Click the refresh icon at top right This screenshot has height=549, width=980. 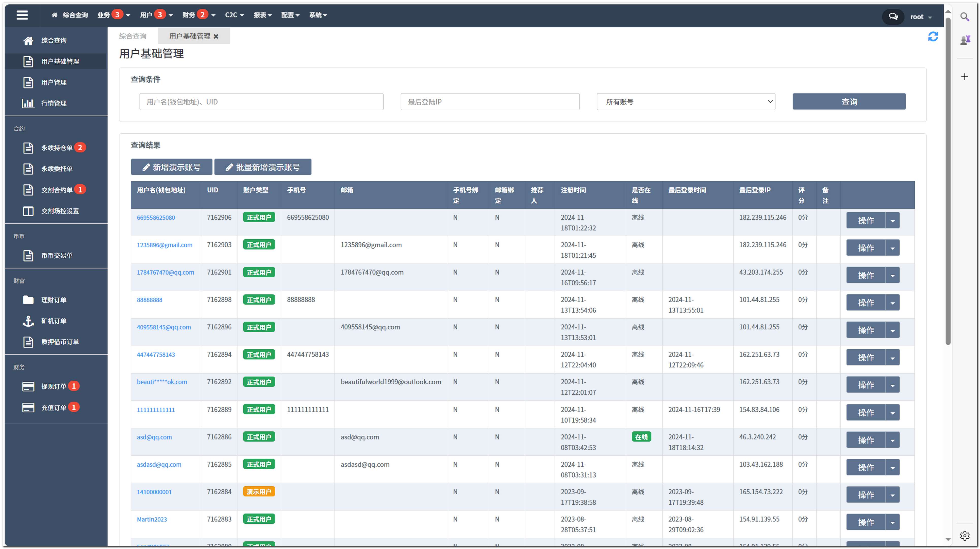[933, 37]
